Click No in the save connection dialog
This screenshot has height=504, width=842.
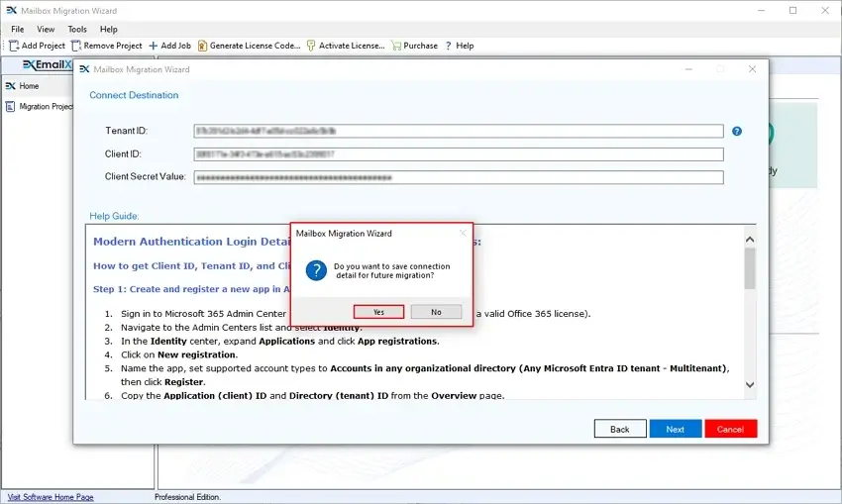pos(436,312)
